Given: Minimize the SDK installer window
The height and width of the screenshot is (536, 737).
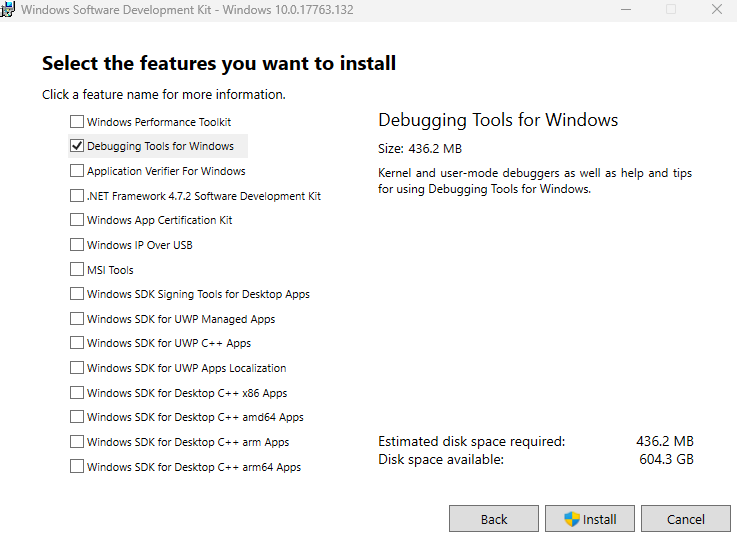Looking at the screenshot, I should [x=626, y=9].
